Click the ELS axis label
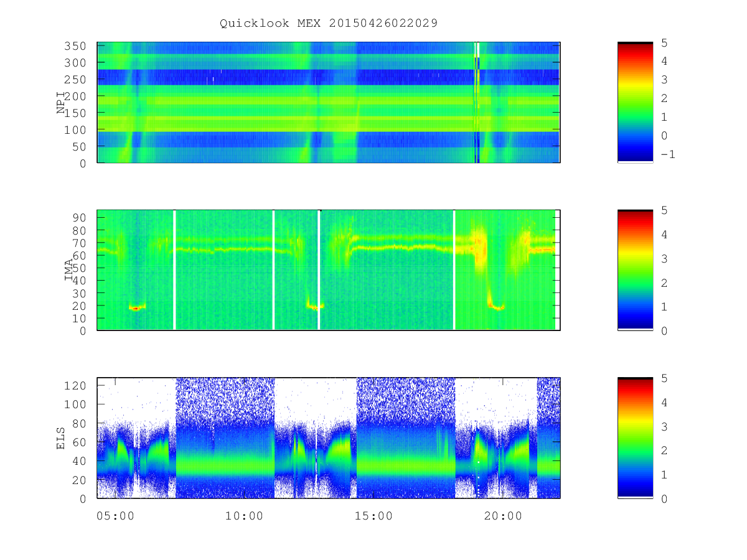 point(61,438)
